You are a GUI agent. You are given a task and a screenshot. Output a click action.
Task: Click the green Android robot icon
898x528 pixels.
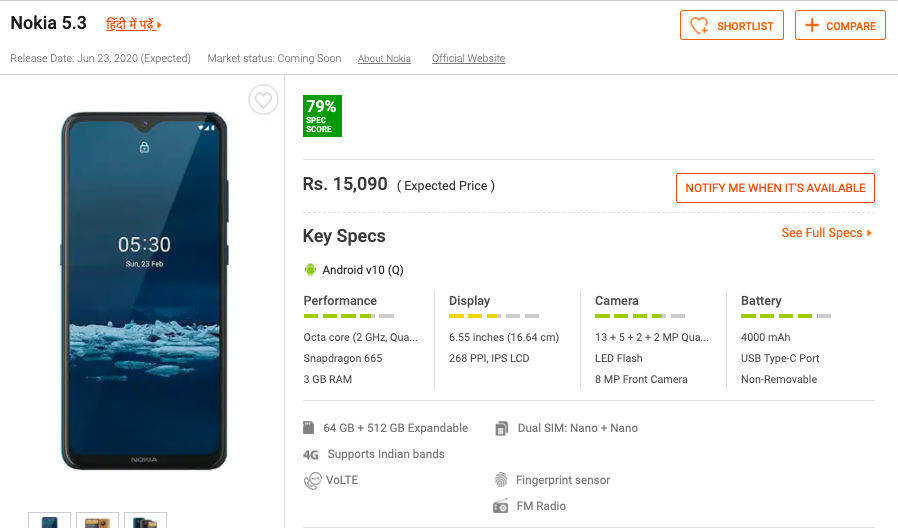(310, 270)
